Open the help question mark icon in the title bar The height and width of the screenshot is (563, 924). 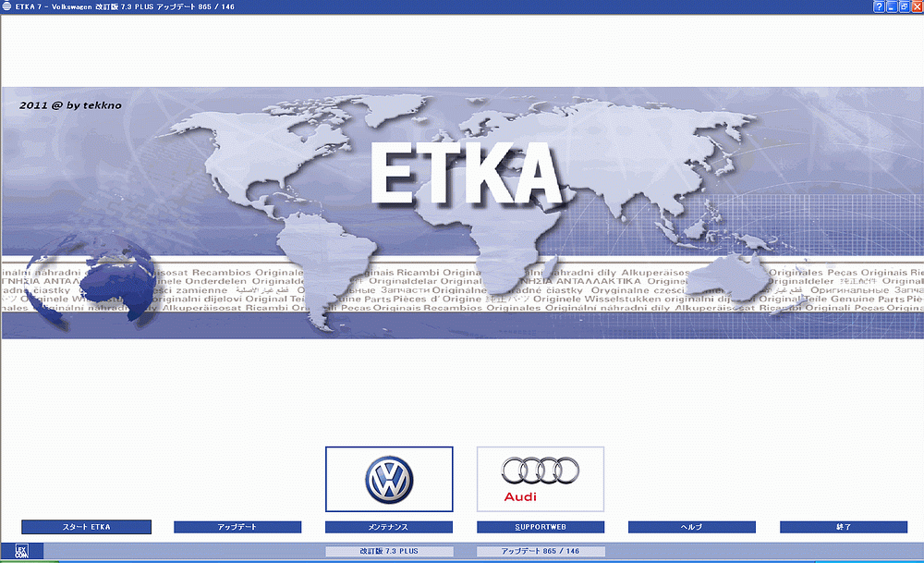tap(879, 6)
